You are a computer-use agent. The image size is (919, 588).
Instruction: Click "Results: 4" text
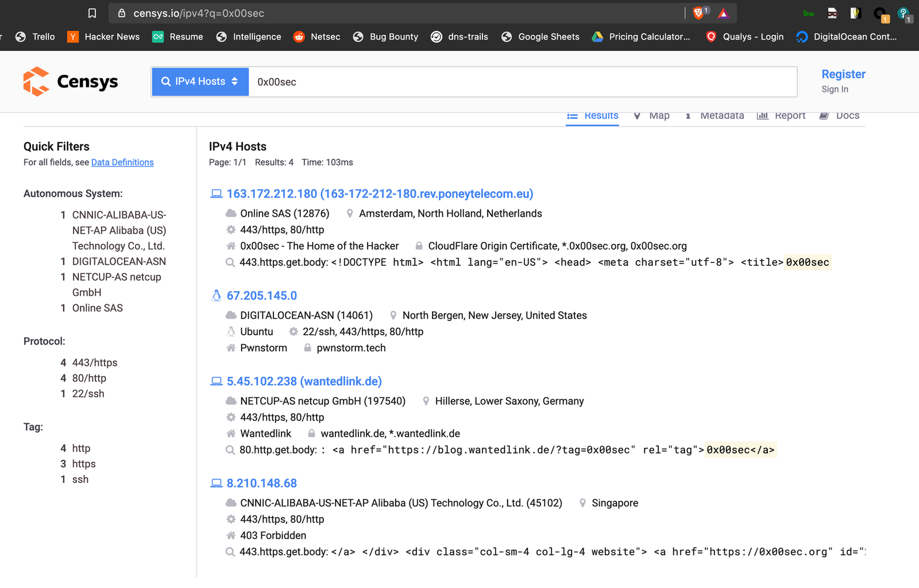click(x=274, y=163)
